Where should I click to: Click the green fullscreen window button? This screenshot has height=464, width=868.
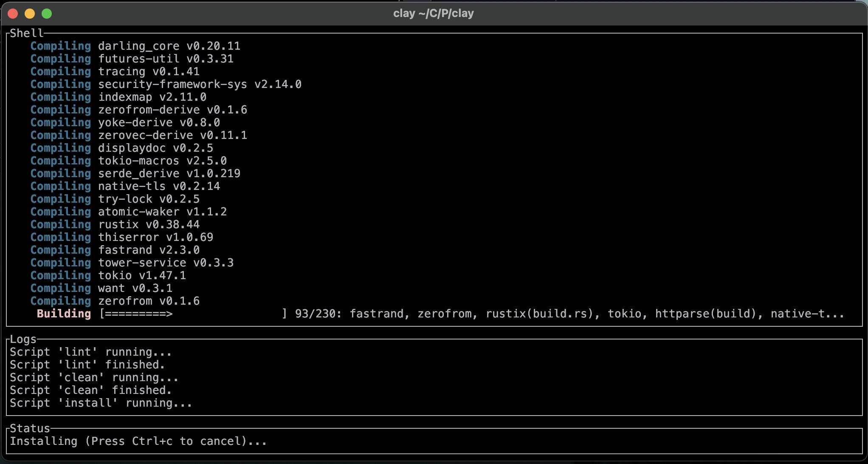(47, 14)
